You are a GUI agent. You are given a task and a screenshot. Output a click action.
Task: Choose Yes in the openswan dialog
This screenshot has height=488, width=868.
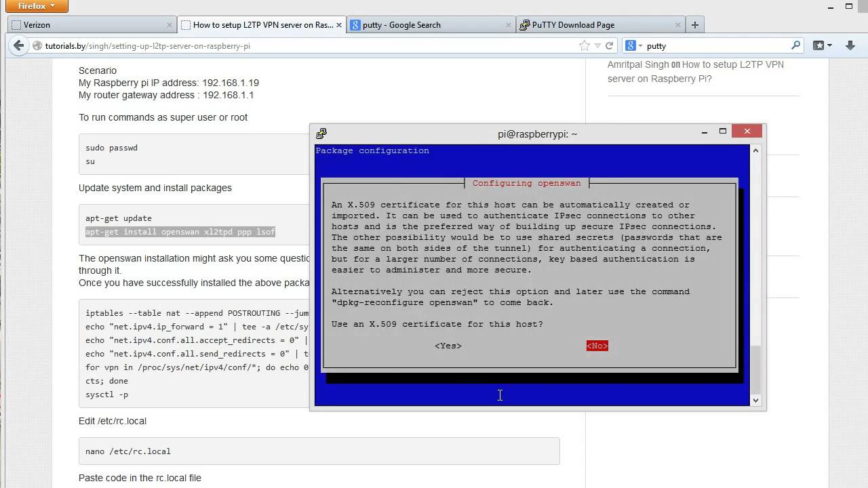click(x=448, y=346)
